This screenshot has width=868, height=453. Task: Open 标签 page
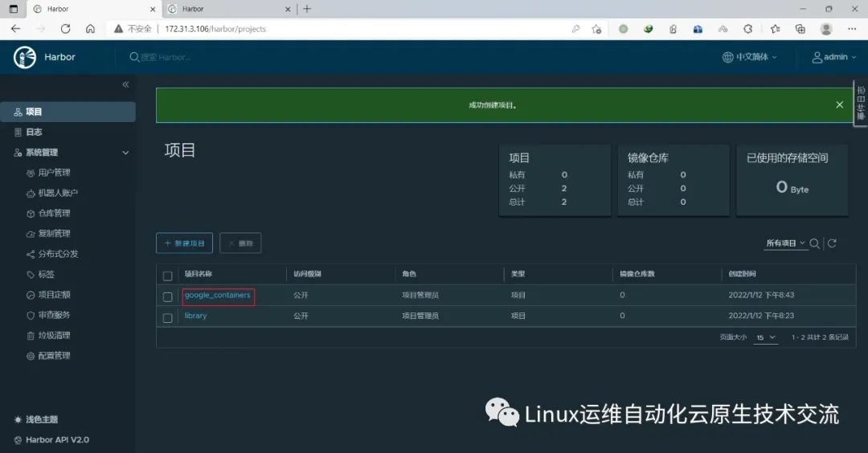tap(47, 275)
